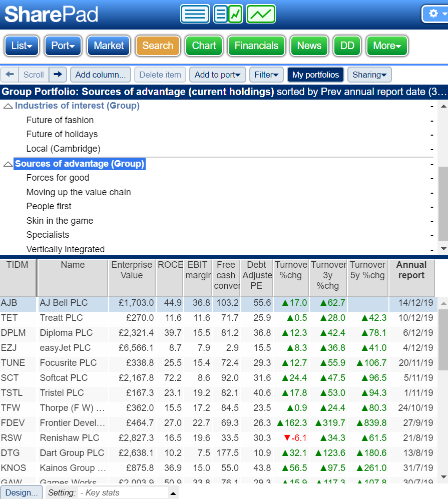Sort by the Annual report column header
This screenshot has width=448, height=499.
[x=411, y=278]
